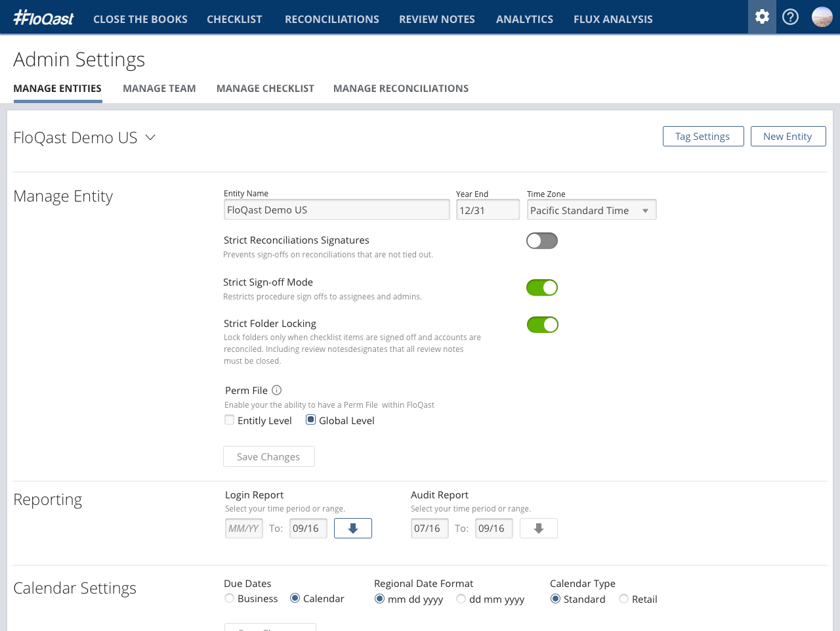Disable Strict Sign-off Mode switch
This screenshot has width=840, height=631.
coord(542,288)
